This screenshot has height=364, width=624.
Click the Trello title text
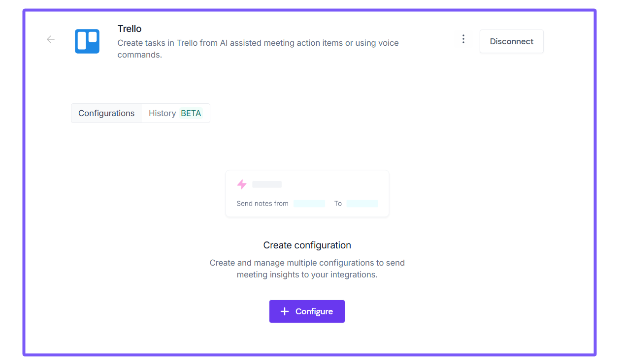point(130,29)
